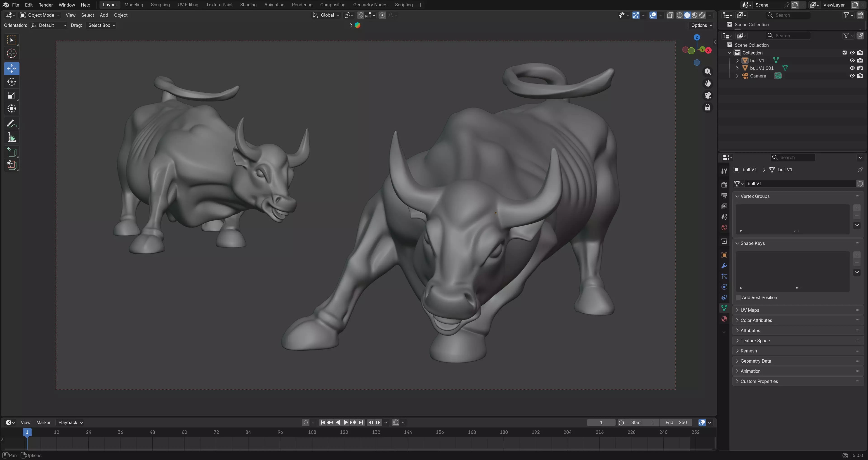The image size is (868, 460).
Task: Open Global transform orientation dropdown
Action: pyautogui.click(x=326, y=15)
